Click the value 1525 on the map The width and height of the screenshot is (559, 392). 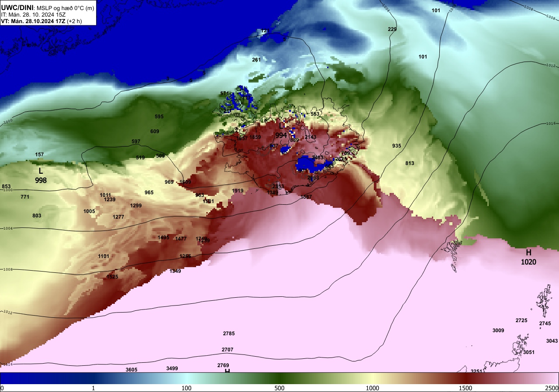click(112, 277)
